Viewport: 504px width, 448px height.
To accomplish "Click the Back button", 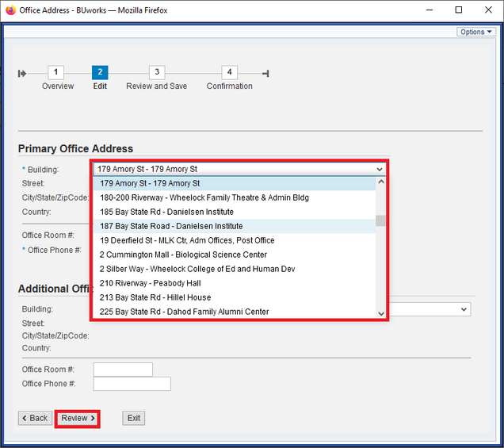I will pos(35,418).
